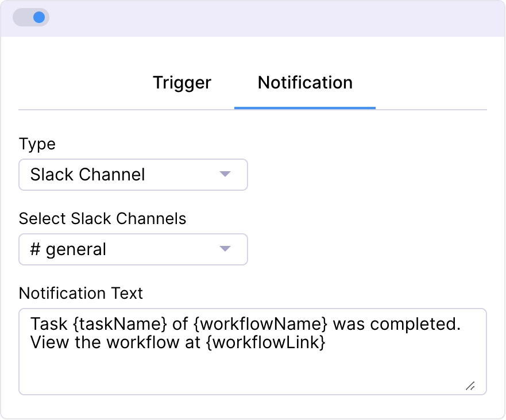Click the "Slack Channel" selected value text
The image size is (506, 420).
(x=88, y=175)
